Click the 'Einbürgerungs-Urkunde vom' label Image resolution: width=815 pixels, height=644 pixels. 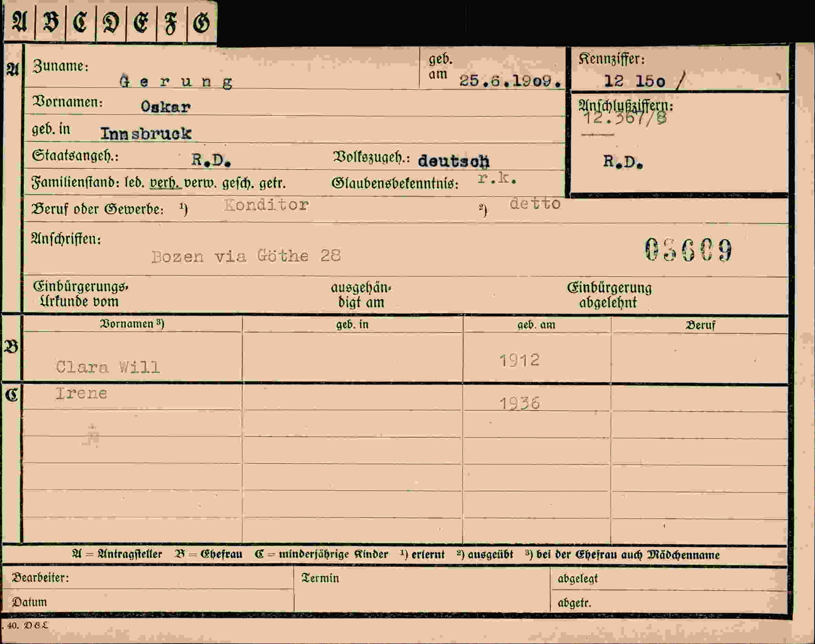tap(81, 294)
